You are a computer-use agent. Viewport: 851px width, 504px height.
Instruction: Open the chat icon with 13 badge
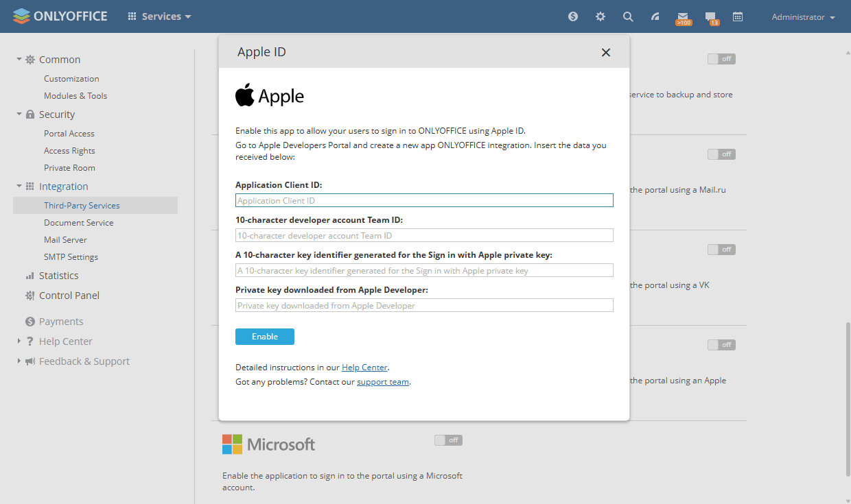coord(711,18)
